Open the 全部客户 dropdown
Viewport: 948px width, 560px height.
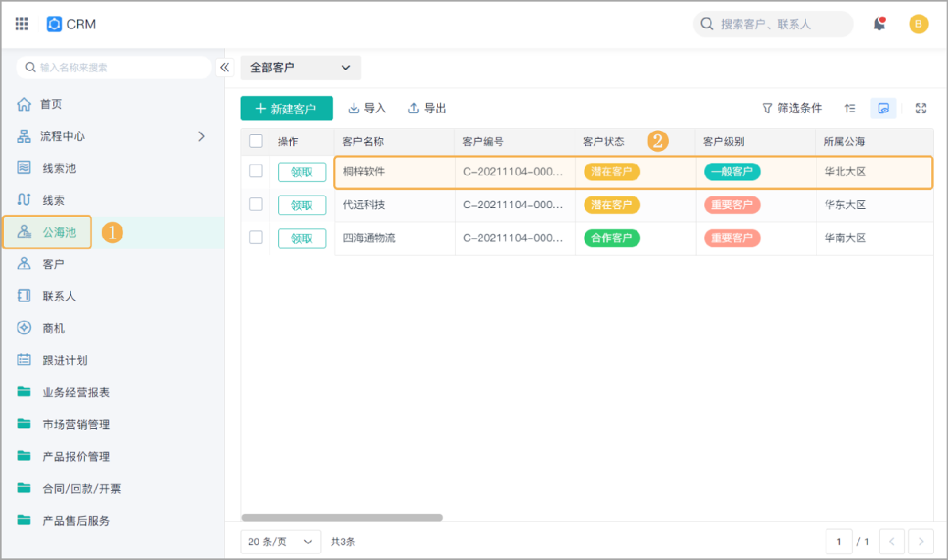coord(300,68)
